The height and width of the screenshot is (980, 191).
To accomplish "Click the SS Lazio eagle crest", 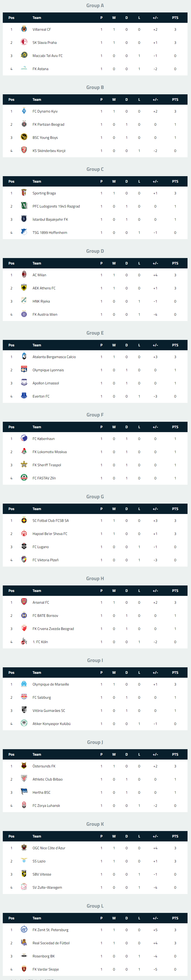I will 24,861.
